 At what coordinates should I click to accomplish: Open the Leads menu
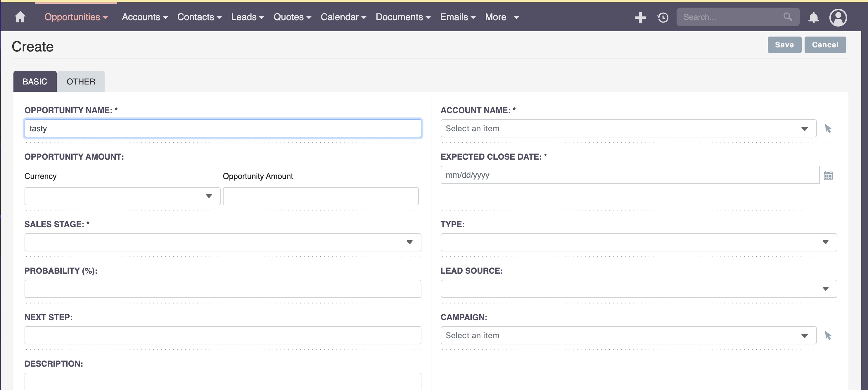247,17
